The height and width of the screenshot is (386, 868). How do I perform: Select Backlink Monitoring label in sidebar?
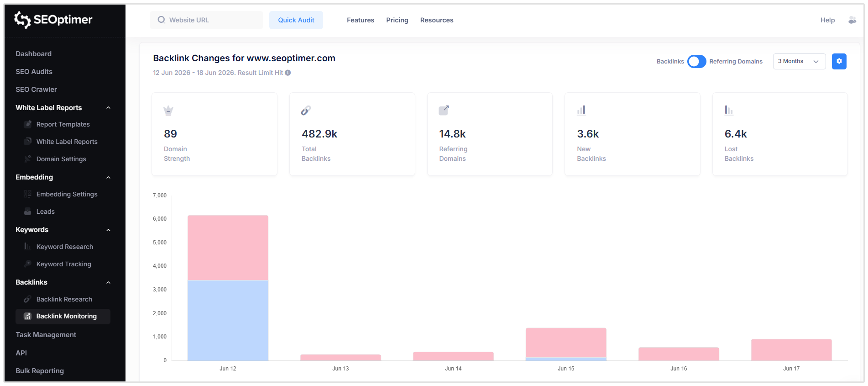pyautogui.click(x=67, y=316)
